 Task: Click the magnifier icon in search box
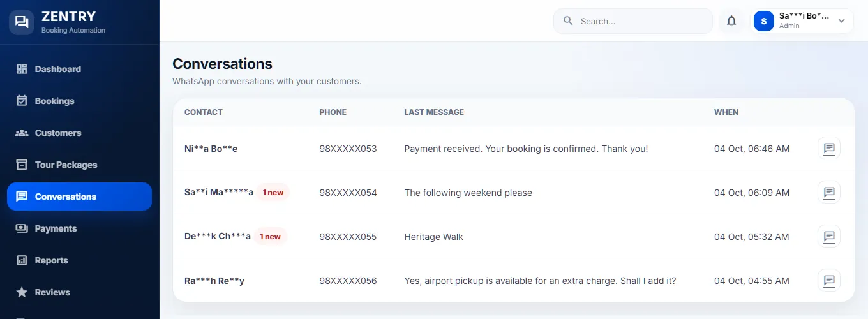pos(568,21)
